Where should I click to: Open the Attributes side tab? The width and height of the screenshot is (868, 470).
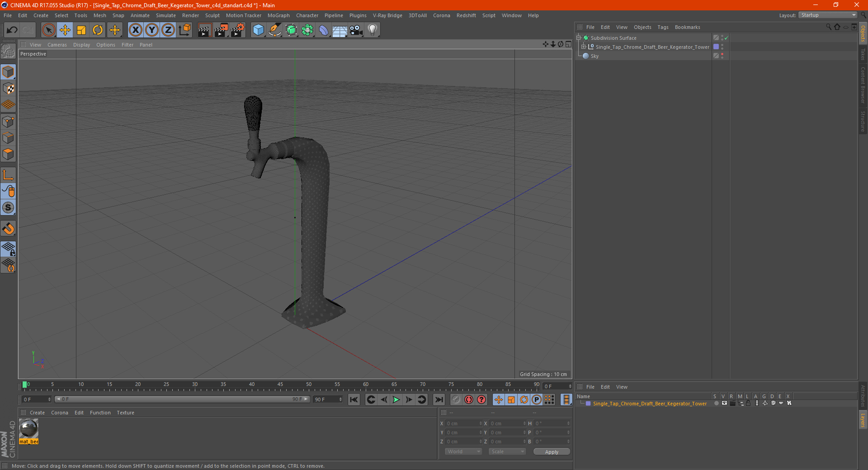(863, 395)
